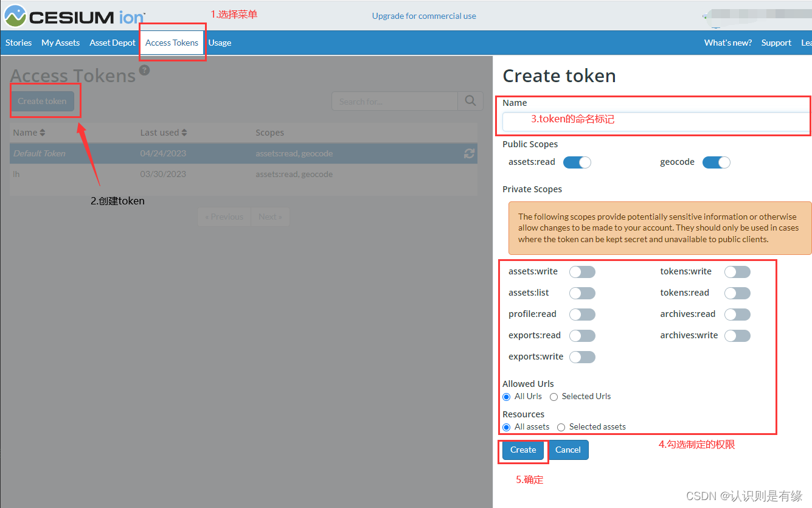Click the Scopes column header
The height and width of the screenshot is (508, 812).
pyautogui.click(x=269, y=133)
